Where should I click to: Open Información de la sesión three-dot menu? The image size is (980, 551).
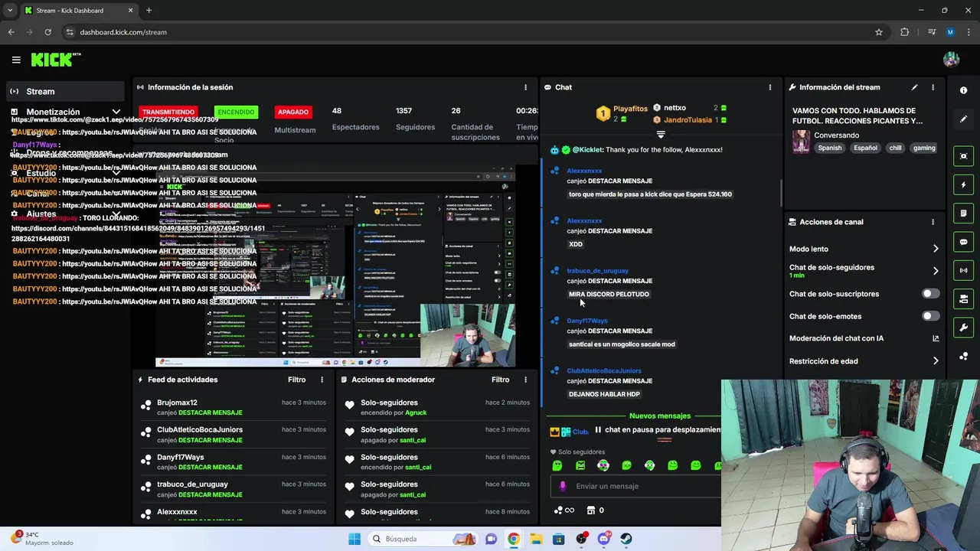[x=525, y=87]
